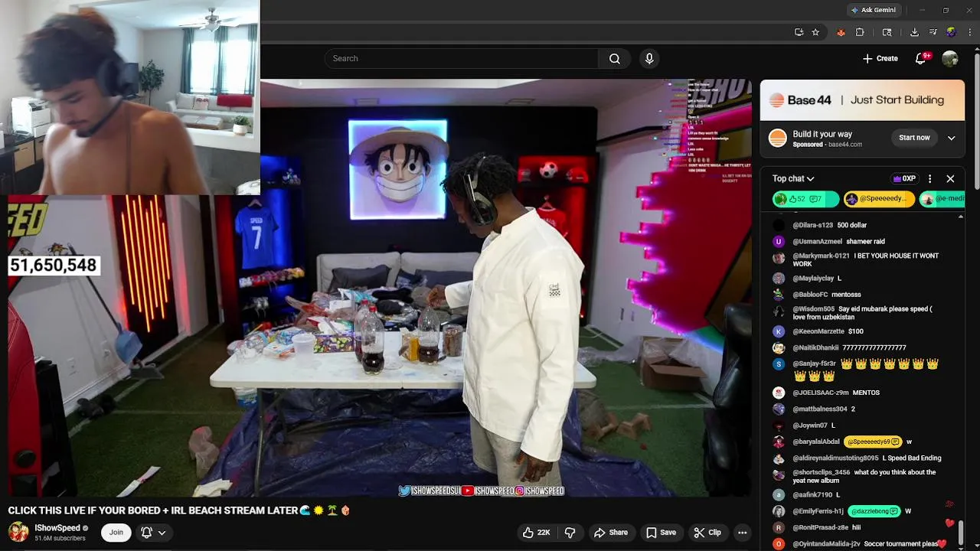Open Chrome three-dot menu
Screen dimensions: 980x551
click(x=970, y=32)
